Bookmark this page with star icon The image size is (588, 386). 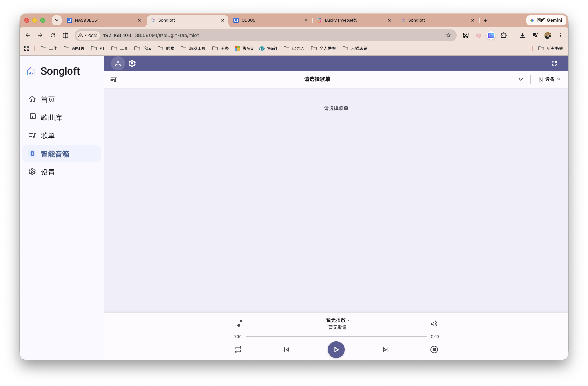[x=448, y=35]
